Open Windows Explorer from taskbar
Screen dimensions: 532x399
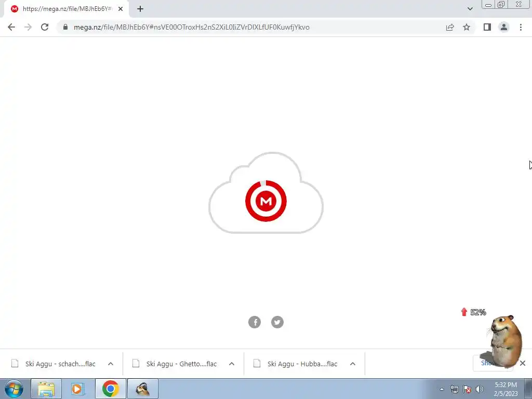point(46,389)
